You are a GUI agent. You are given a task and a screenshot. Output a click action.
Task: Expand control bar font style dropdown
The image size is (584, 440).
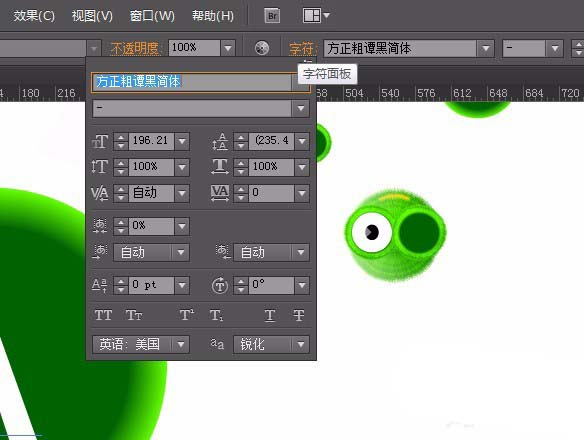[555, 48]
